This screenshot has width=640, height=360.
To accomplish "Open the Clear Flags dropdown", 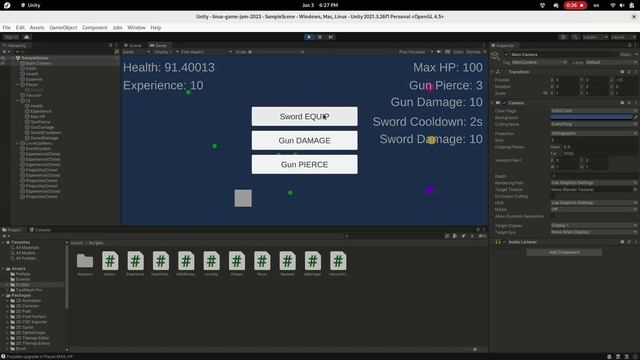I will [x=594, y=111].
